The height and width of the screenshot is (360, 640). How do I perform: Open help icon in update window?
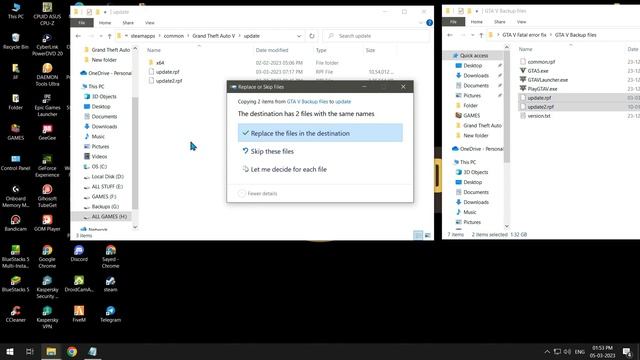pyautogui.click(x=429, y=23)
